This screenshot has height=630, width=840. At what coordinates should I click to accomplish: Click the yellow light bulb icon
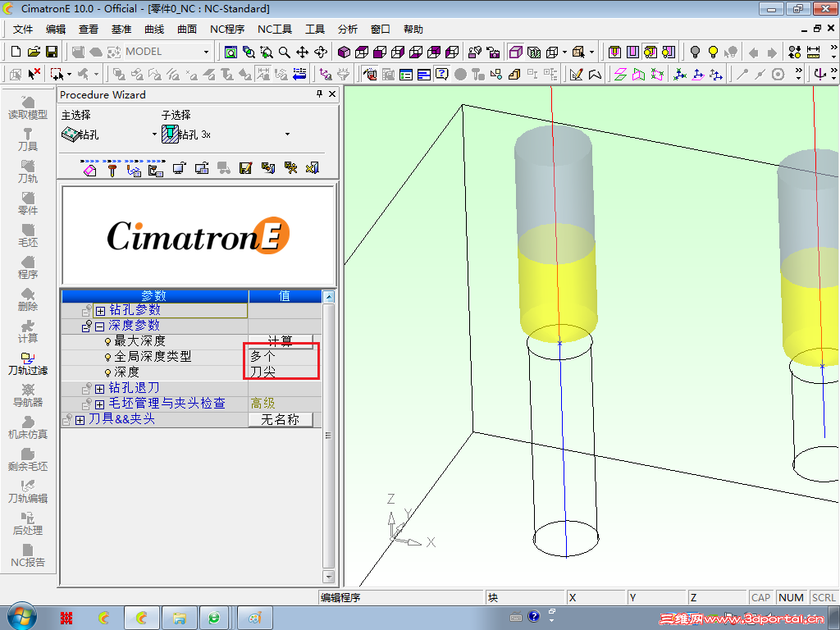pyautogui.click(x=713, y=52)
